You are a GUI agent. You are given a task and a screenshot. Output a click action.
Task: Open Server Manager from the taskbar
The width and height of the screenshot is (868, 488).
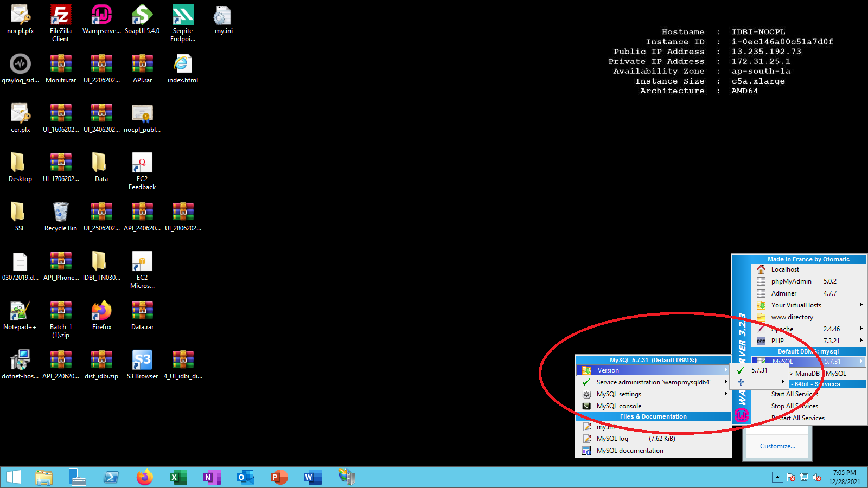click(78, 477)
